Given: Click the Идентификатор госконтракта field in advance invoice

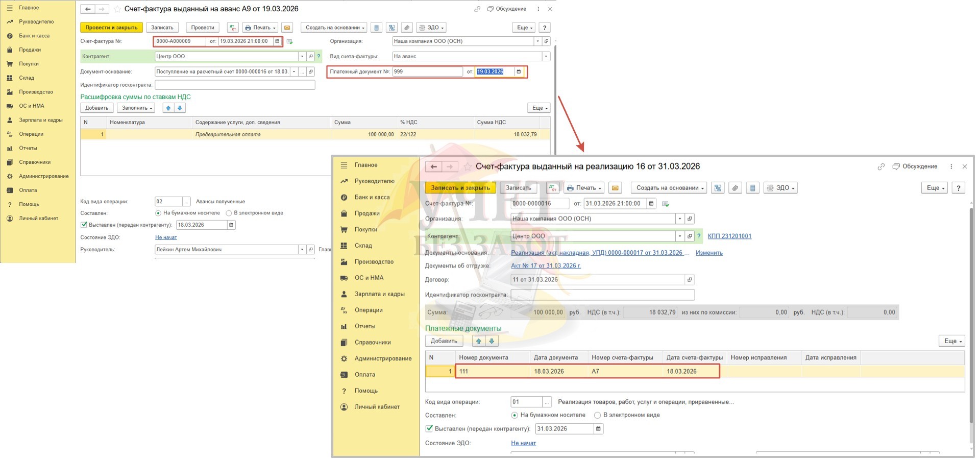Looking at the screenshot, I should click(x=235, y=85).
